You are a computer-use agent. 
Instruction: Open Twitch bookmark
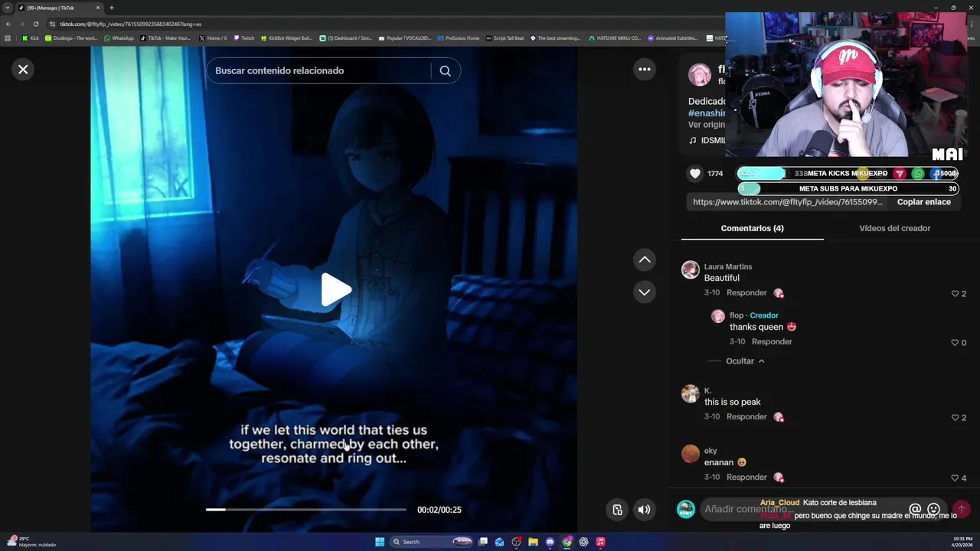pos(244,38)
